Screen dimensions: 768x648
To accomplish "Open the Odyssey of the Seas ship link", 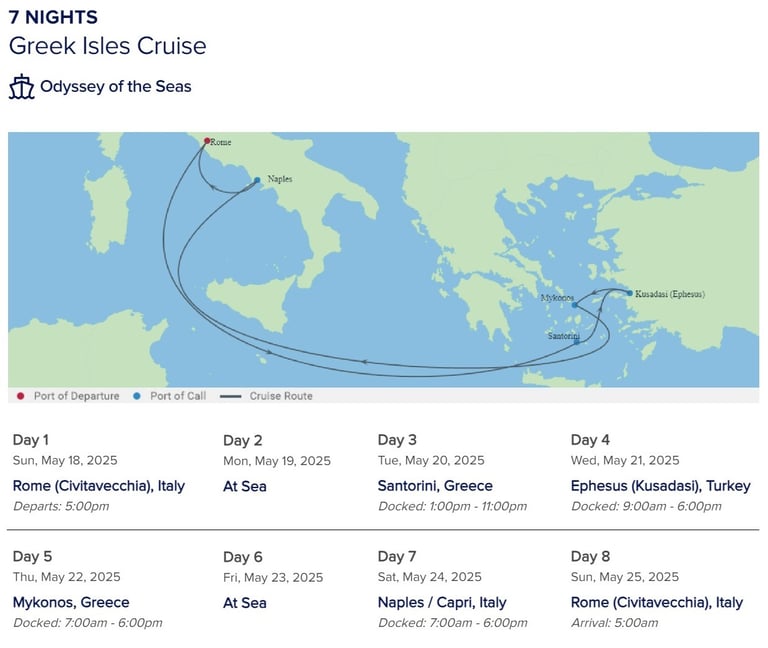I will point(116,86).
